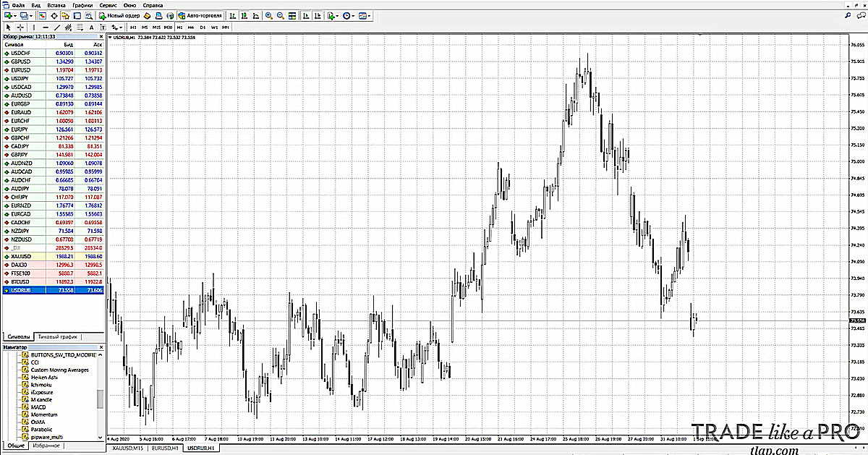868x455 pixels.
Task: Switch chart to line chart icon
Action: click(x=256, y=15)
